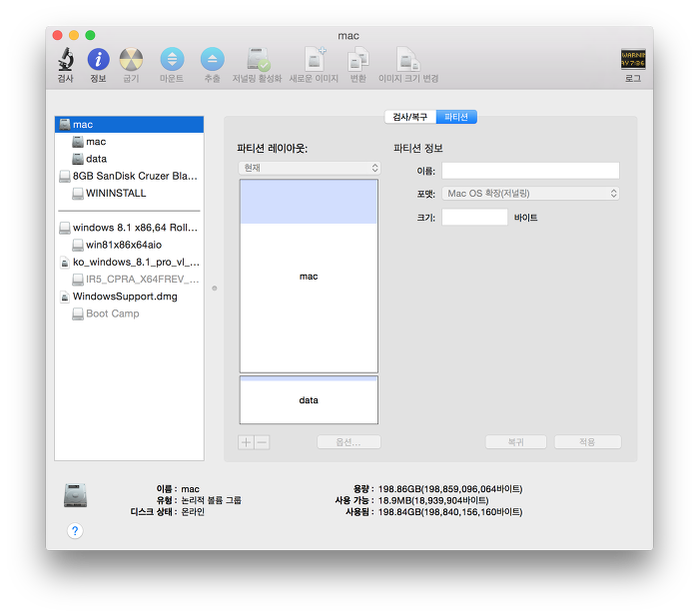Screen dimensions: 699x616
Task: Click the help question mark button
Action: click(x=75, y=531)
